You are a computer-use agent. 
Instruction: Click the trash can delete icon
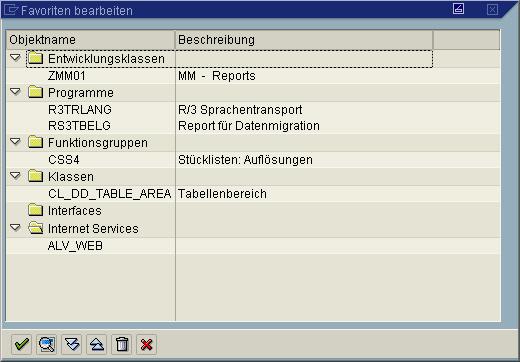(x=122, y=344)
